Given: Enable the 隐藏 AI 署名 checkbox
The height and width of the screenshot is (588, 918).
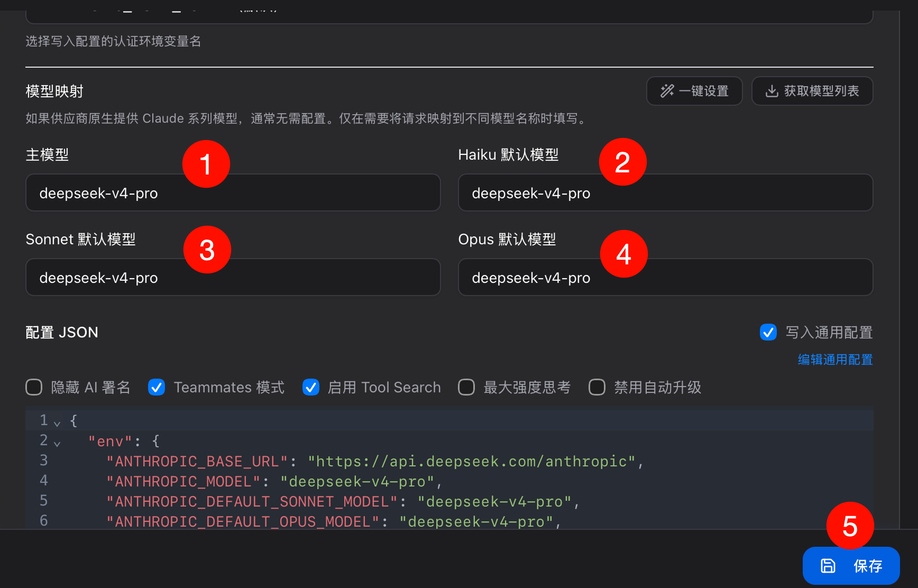Looking at the screenshot, I should [34, 387].
